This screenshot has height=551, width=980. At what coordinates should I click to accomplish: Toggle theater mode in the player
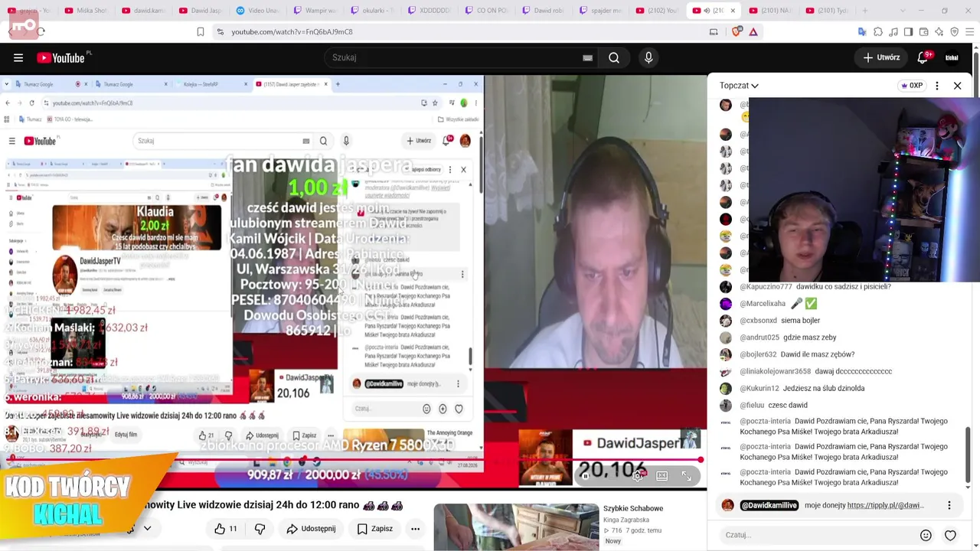pyautogui.click(x=662, y=475)
